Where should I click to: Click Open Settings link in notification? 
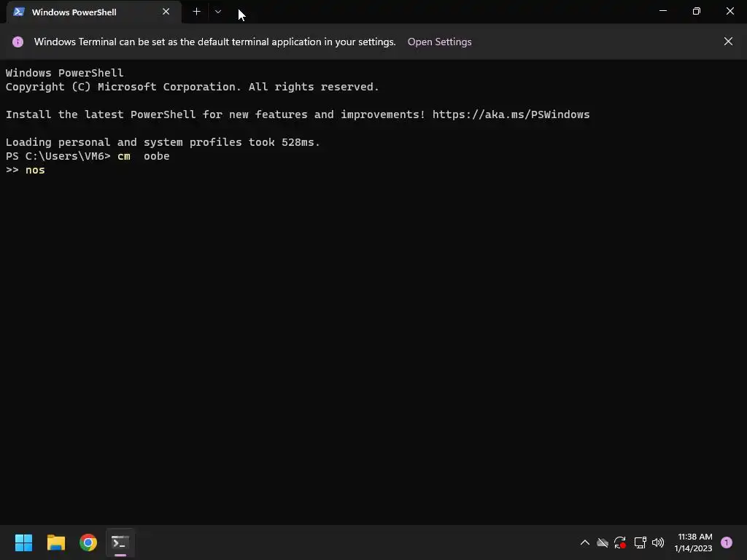[439, 42]
